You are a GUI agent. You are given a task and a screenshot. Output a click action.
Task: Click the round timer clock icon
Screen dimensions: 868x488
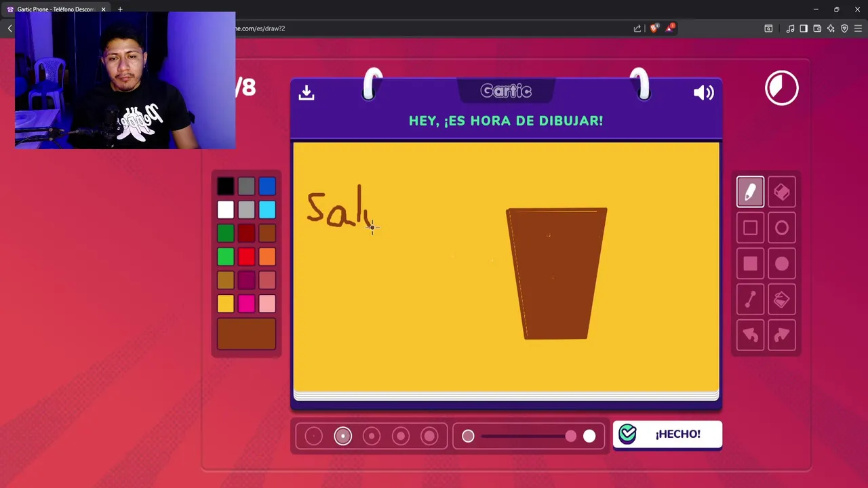click(782, 88)
